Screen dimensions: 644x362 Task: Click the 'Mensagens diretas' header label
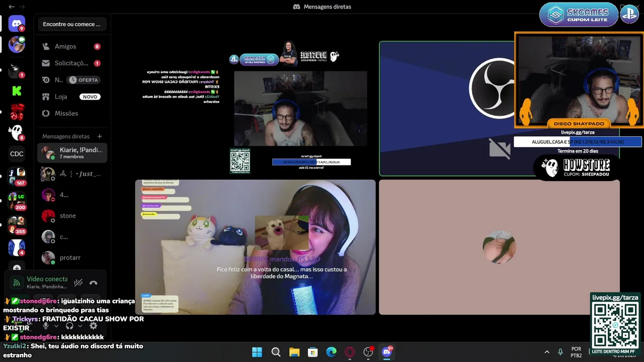click(327, 7)
